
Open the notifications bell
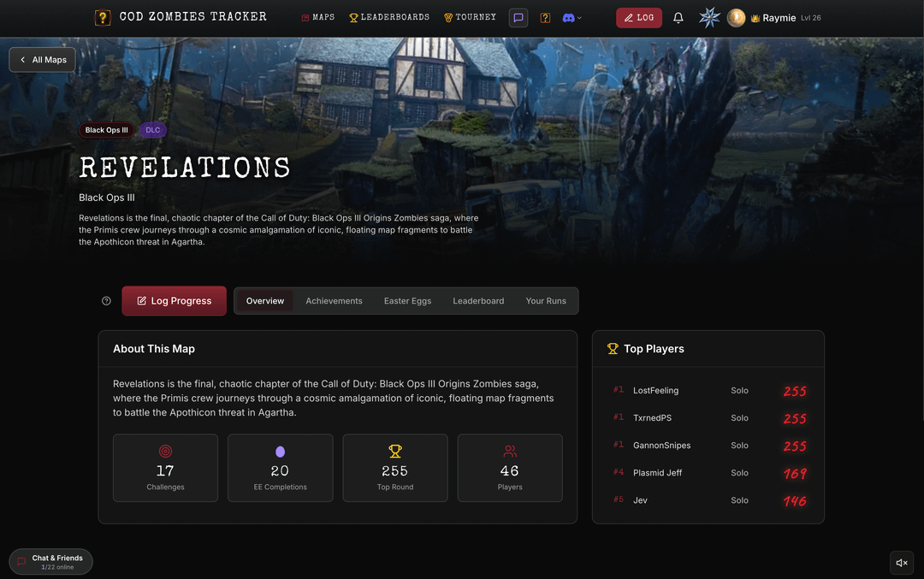(678, 18)
